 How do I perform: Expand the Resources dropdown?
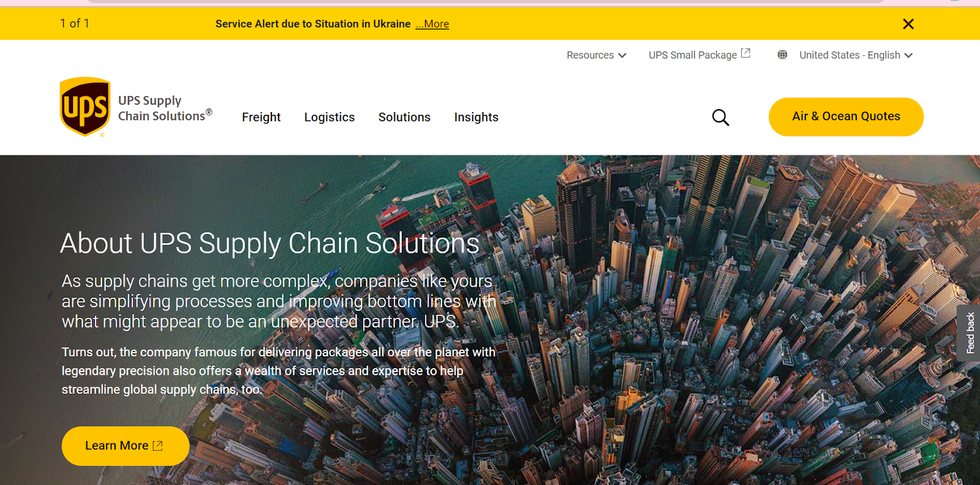597,55
